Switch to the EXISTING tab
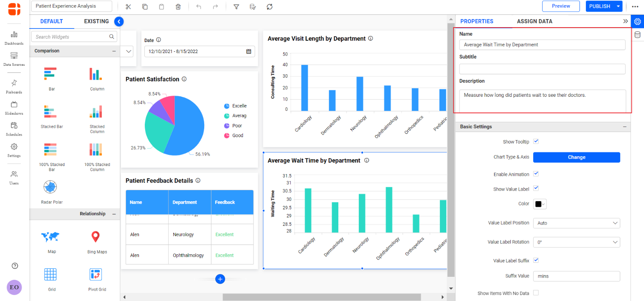The height and width of the screenshot is (301, 644). (x=96, y=21)
